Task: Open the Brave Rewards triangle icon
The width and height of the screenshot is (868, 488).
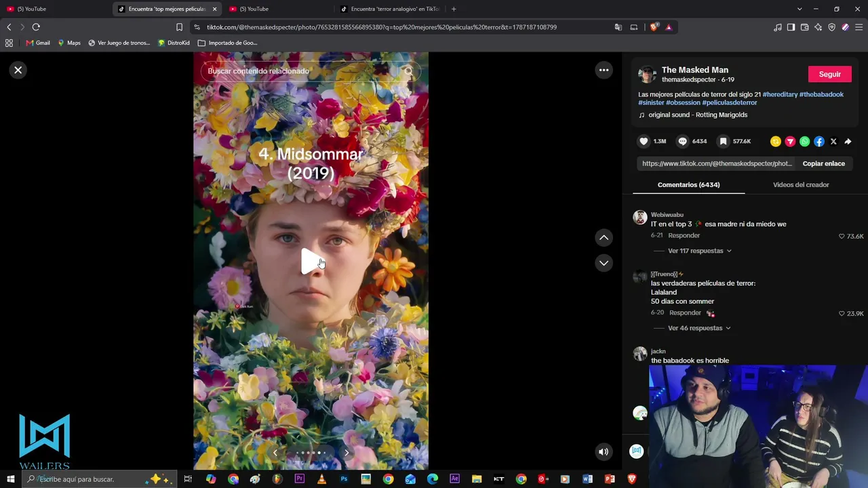Action: coord(669,27)
